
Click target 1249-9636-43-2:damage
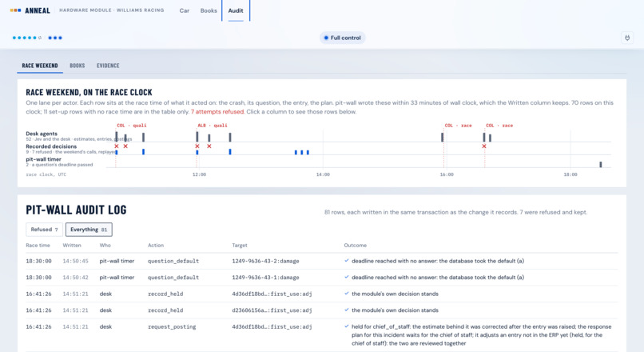click(x=265, y=261)
